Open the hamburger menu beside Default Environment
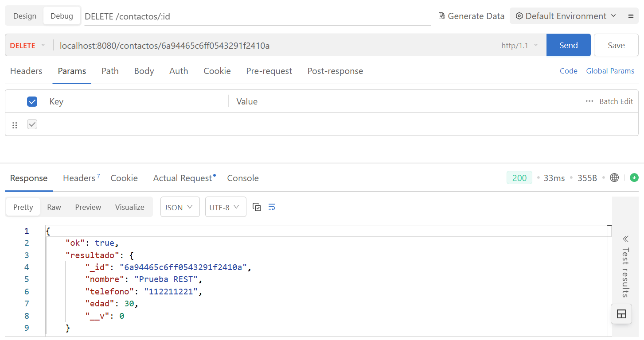644x340 pixels. click(631, 16)
